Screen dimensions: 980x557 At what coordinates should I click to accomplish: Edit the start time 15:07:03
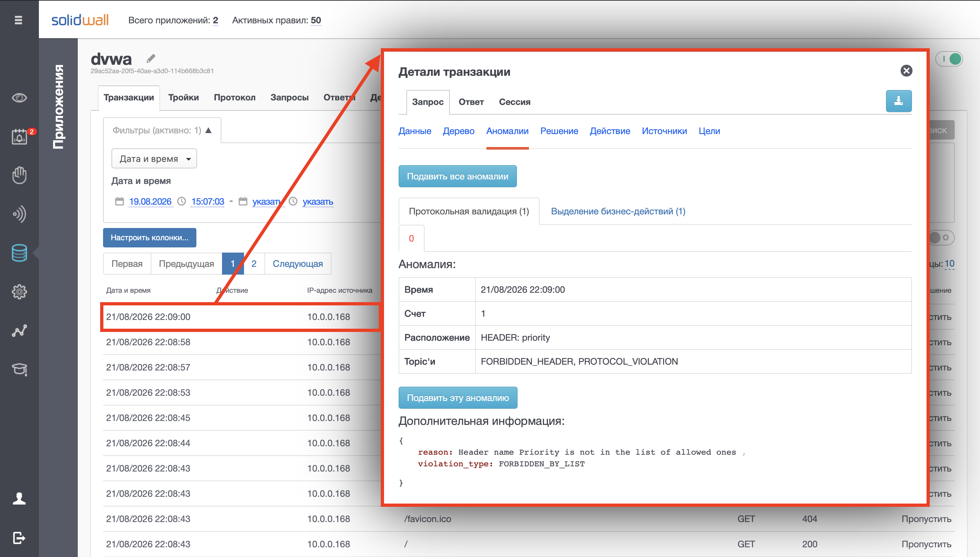(207, 201)
